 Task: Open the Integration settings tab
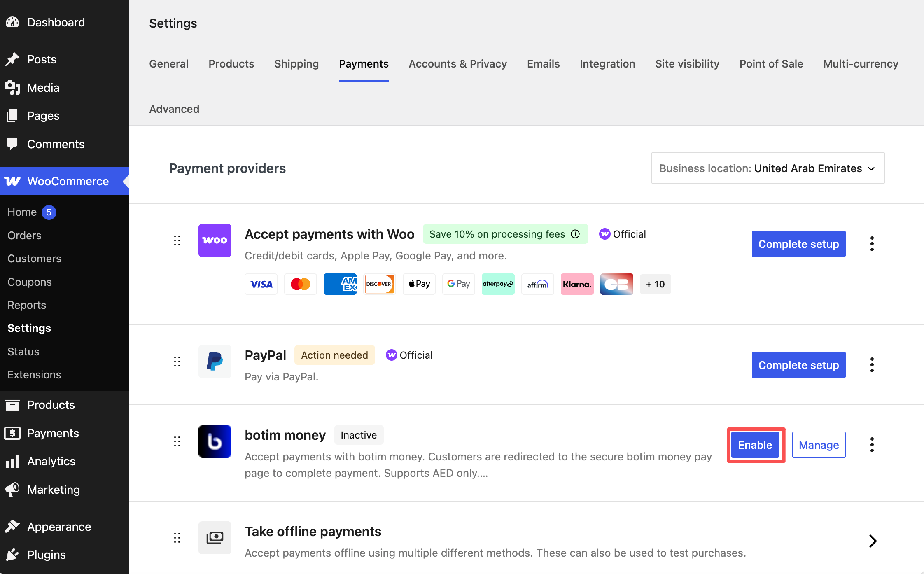[x=607, y=64]
